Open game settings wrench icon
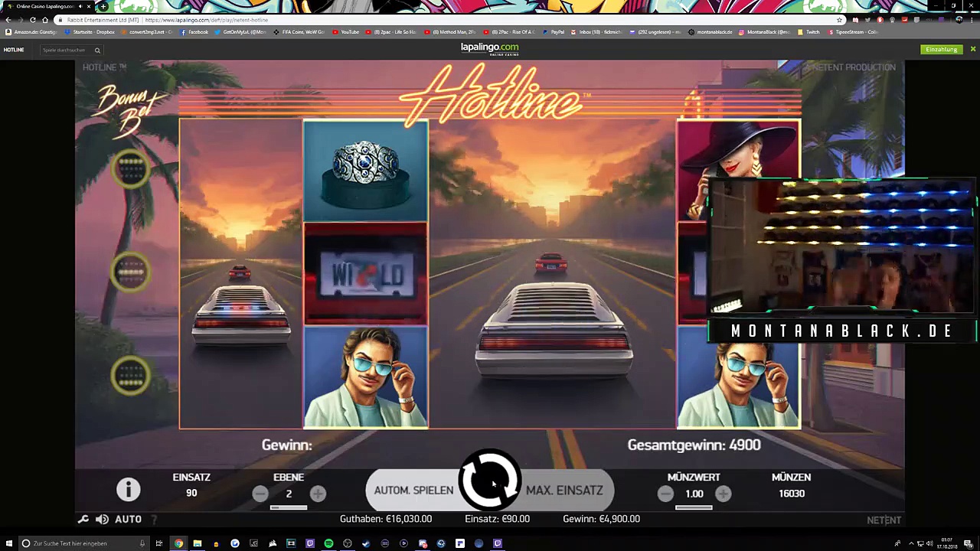 83,520
